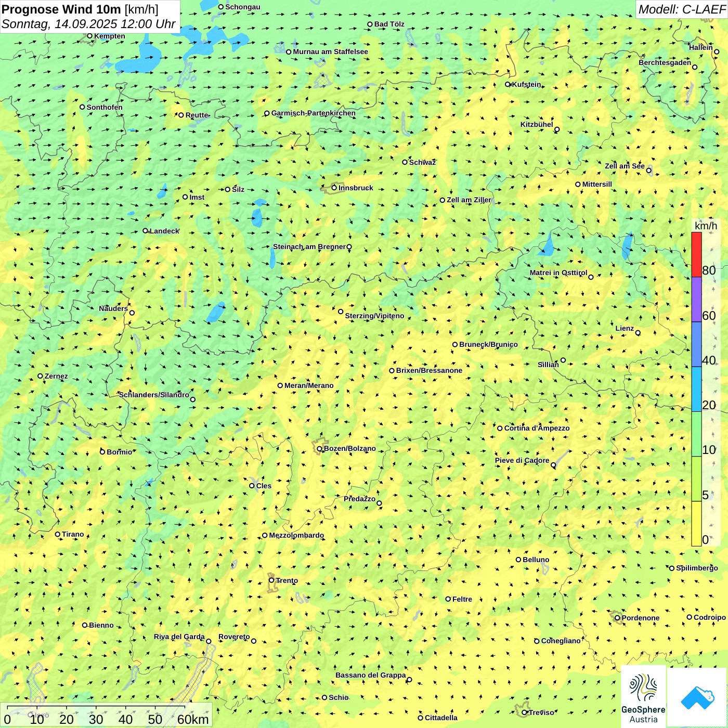
Task: Click the 'Sterzing/Vipiteno' label
Action: point(374,316)
